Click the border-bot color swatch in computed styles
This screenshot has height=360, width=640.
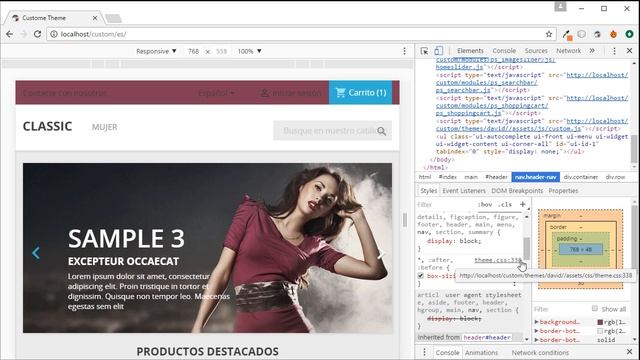(x=600, y=331)
